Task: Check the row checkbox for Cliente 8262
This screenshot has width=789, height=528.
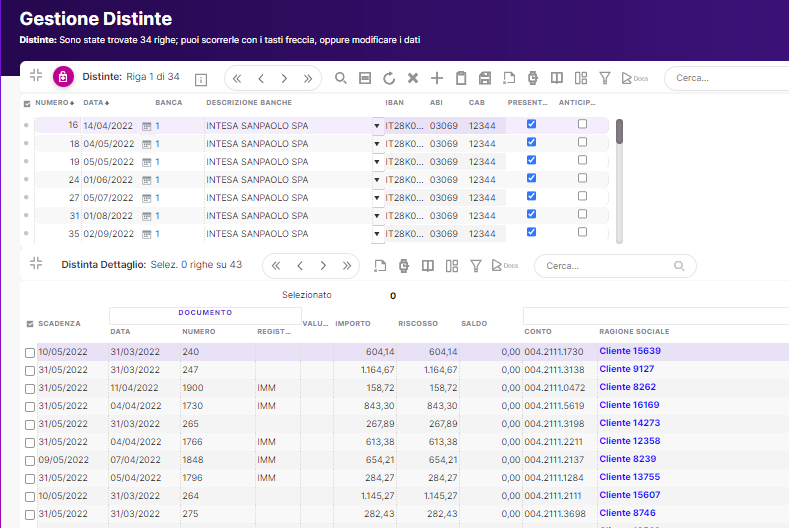Action: pos(30,389)
